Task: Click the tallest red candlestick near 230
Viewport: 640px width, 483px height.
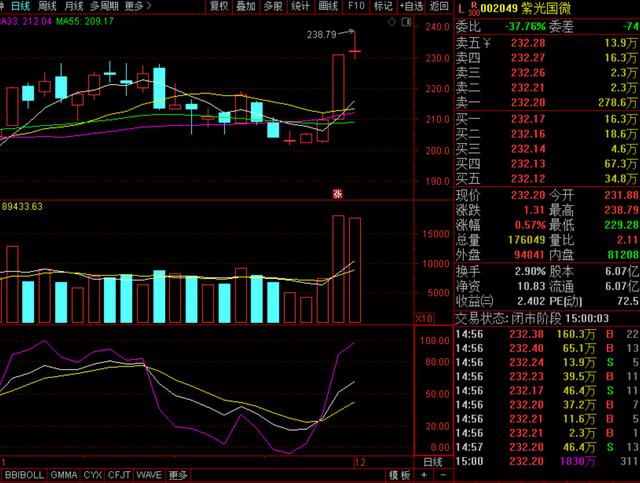Action: tap(338, 85)
